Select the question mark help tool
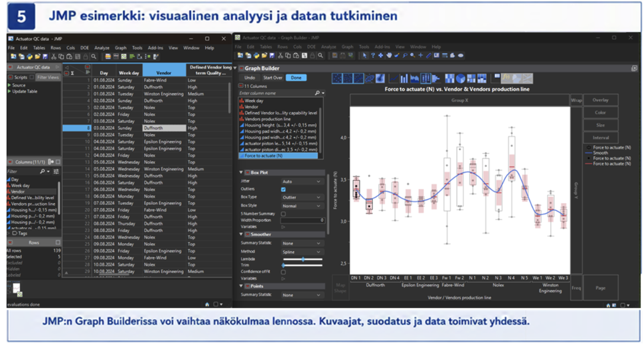The width and height of the screenshot is (644, 345). click(373, 55)
